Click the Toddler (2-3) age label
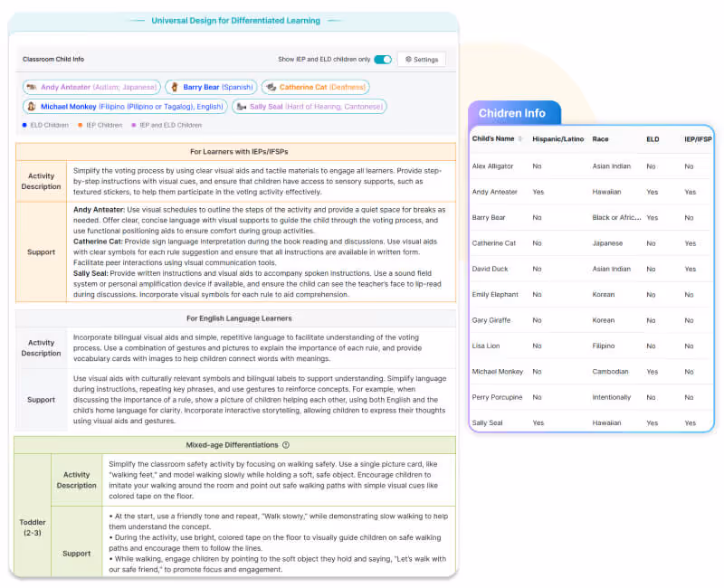Screen dimensions: 724x588 coord(33,527)
